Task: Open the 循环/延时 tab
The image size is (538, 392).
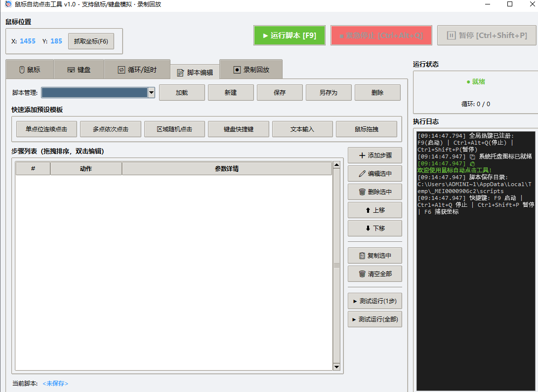Action: tap(137, 70)
